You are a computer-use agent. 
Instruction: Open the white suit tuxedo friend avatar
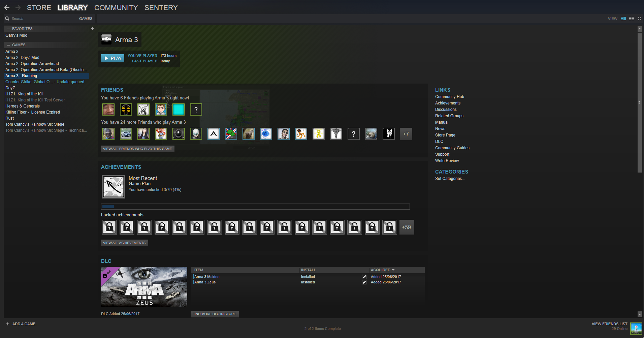[x=389, y=134]
